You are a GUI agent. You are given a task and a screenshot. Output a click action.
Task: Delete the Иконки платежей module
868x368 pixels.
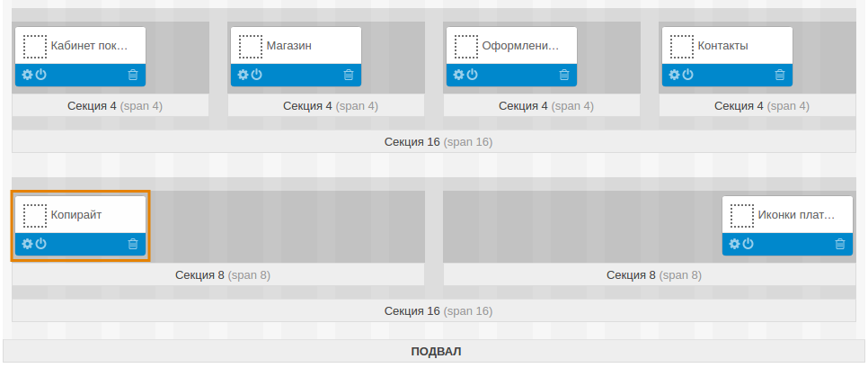tap(840, 244)
